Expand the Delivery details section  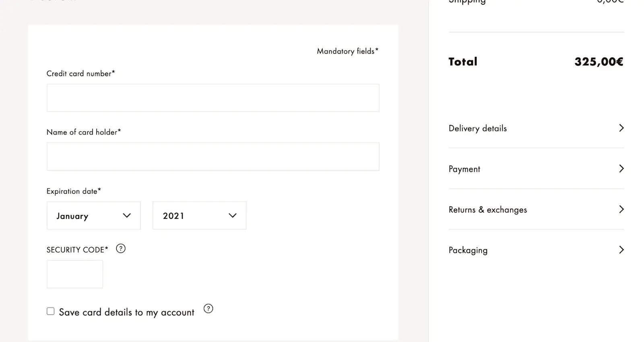click(478, 129)
